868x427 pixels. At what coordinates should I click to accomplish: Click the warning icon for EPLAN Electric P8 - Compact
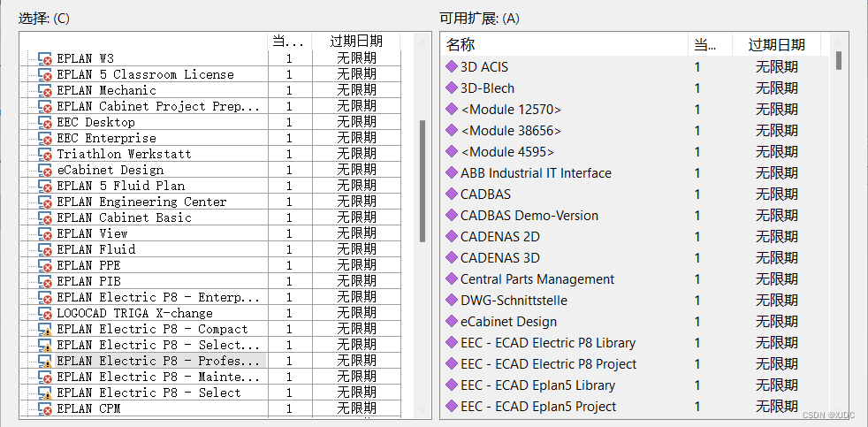click(45, 330)
